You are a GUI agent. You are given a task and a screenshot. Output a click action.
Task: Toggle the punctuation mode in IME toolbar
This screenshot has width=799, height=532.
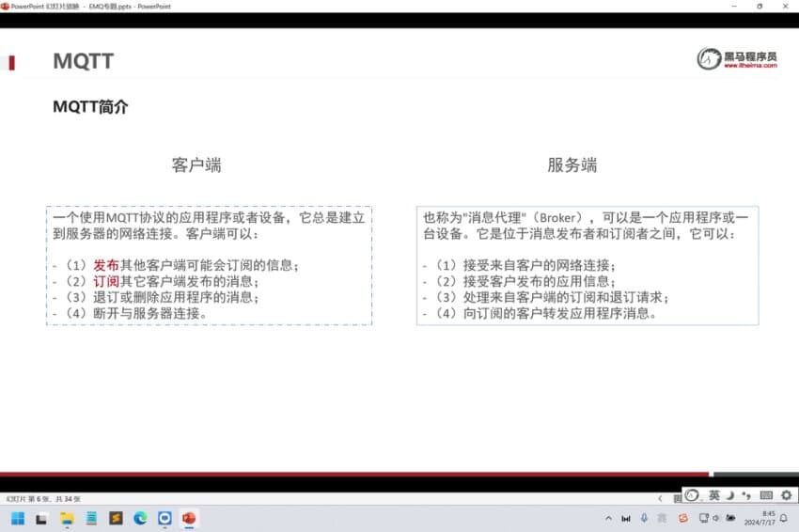tap(746, 495)
